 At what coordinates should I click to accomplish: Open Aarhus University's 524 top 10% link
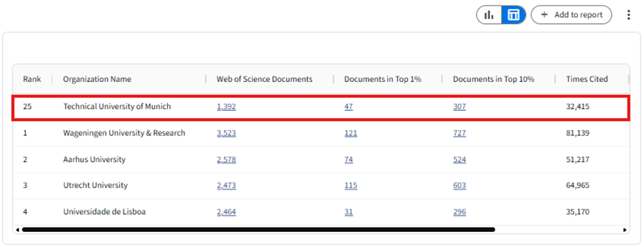460,159
